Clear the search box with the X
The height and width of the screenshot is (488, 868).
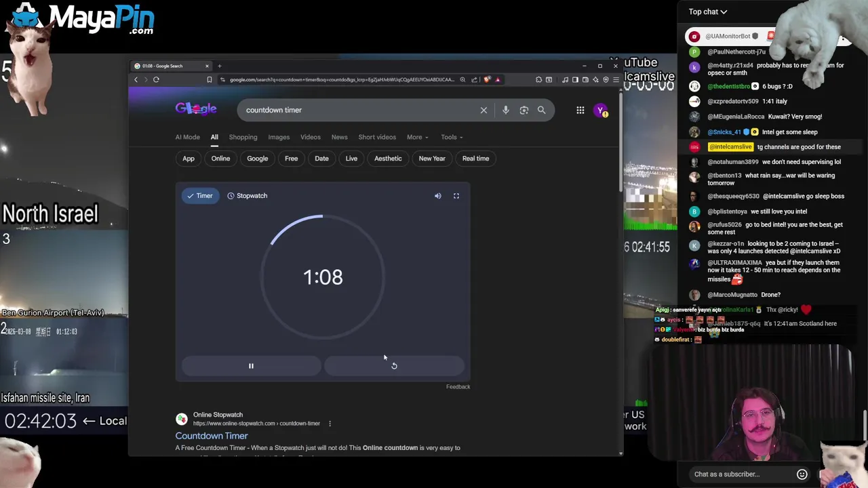[x=484, y=110]
